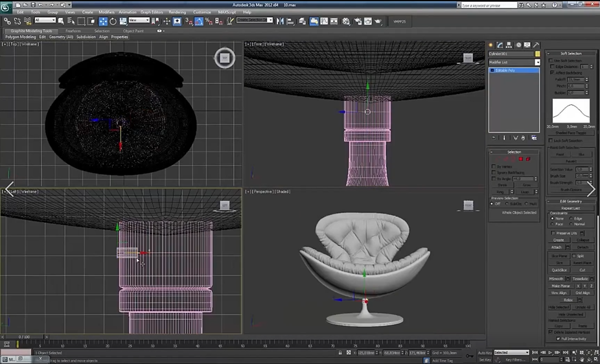This screenshot has width=600, height=364.
Task: Toggle the Window/Crossing selection icon
Action: [x=91, y=21]
